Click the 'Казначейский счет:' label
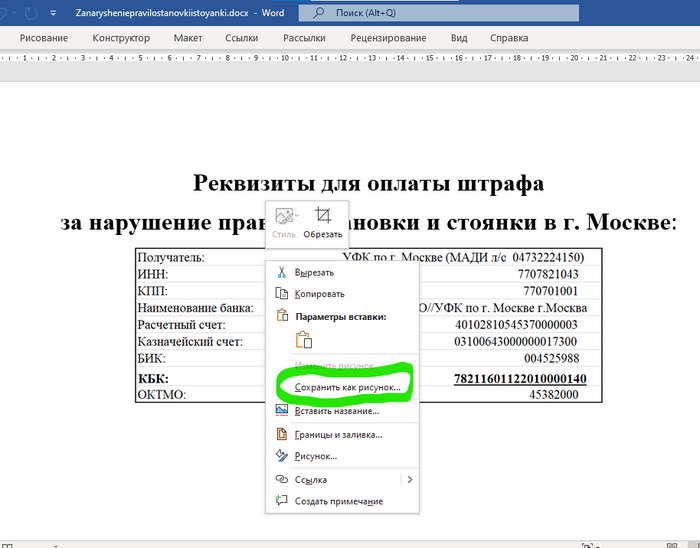 click(190, 342)
